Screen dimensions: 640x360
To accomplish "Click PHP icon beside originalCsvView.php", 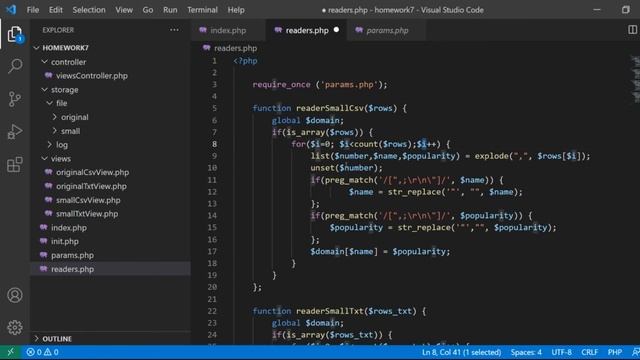I will 49,172.
